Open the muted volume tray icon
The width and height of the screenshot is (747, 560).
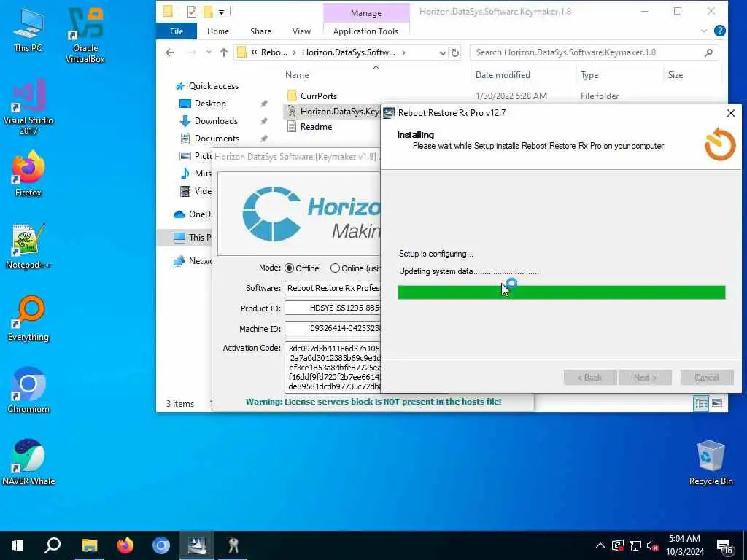(x=653, y=545)
